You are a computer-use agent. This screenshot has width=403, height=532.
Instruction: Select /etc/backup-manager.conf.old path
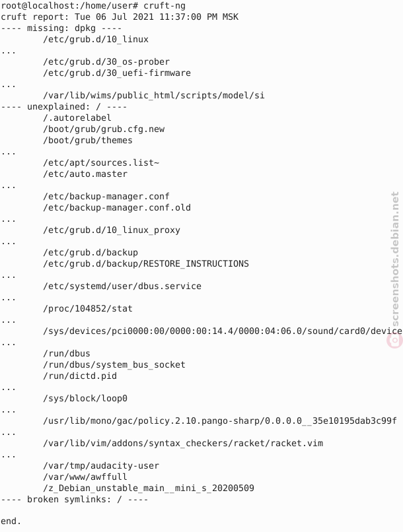[117, 207]
